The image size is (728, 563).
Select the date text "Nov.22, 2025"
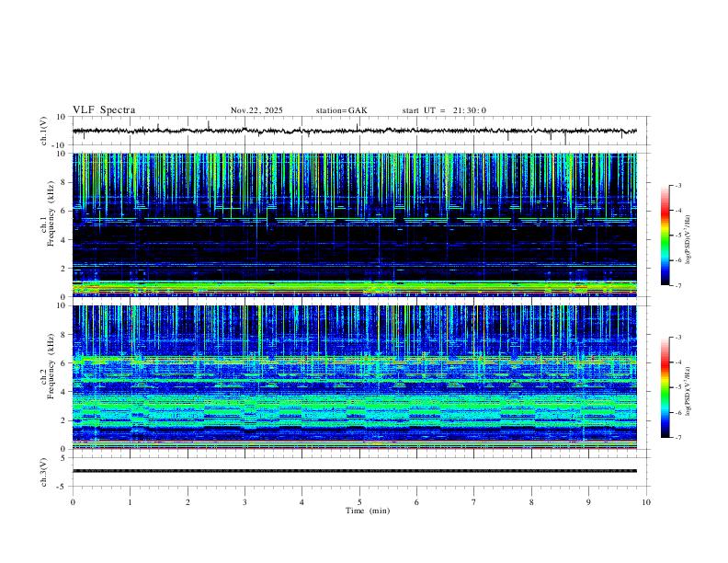(256, 110)
